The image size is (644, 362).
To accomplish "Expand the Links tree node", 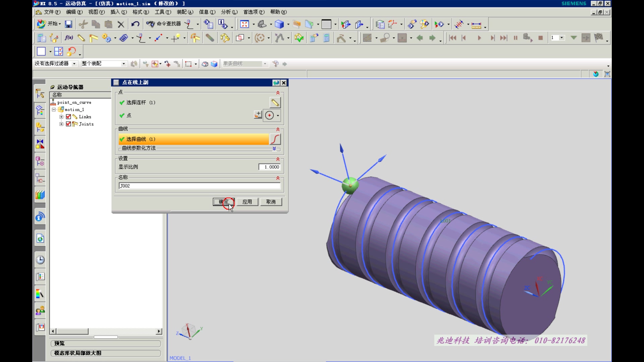I will (61, 117).
